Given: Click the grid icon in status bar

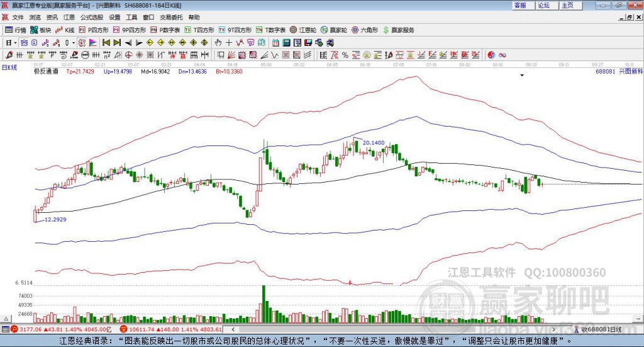Looking at the screenshot, I should 5,329.
